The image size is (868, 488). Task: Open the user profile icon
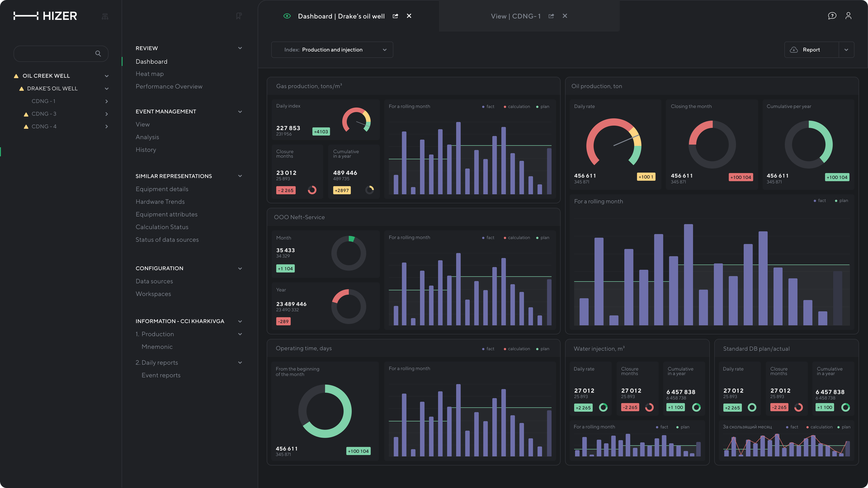click(x=848, y=16)
